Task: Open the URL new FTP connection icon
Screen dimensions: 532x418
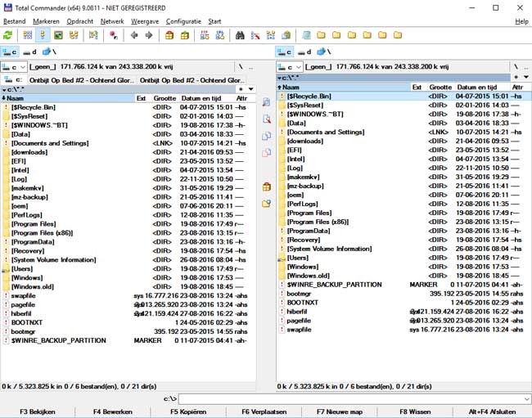Action: click(220, 35)
